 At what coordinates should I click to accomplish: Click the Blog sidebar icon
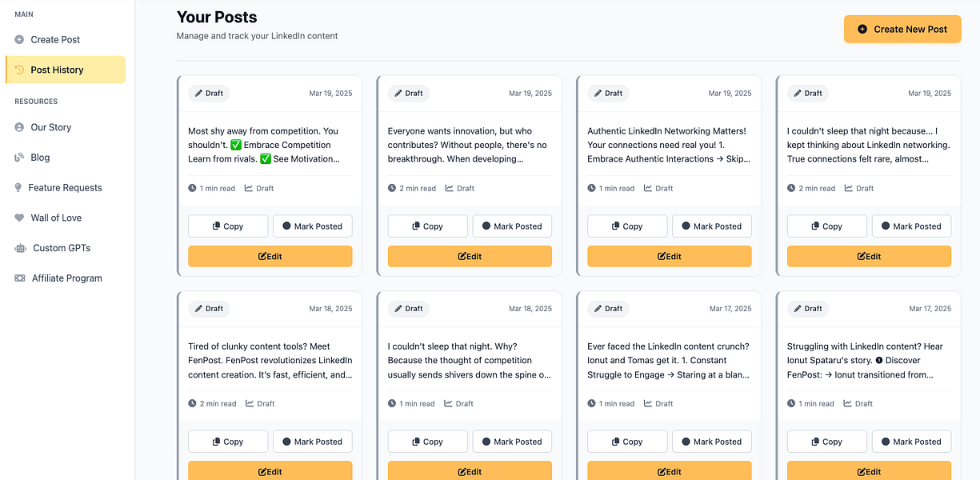click(19, 158)
